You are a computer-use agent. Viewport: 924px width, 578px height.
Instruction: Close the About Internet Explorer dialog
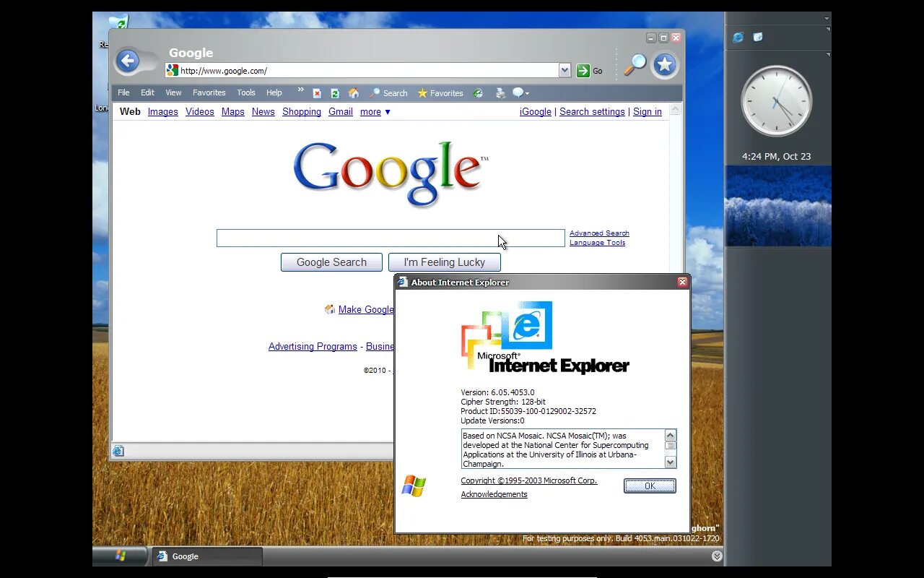coord(682,282)
